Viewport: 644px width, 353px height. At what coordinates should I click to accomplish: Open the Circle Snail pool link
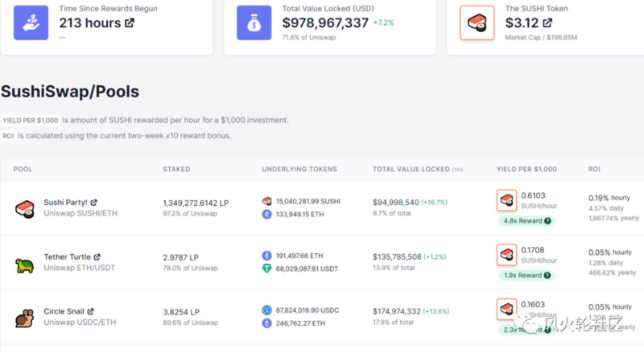(x=64, y=311)
